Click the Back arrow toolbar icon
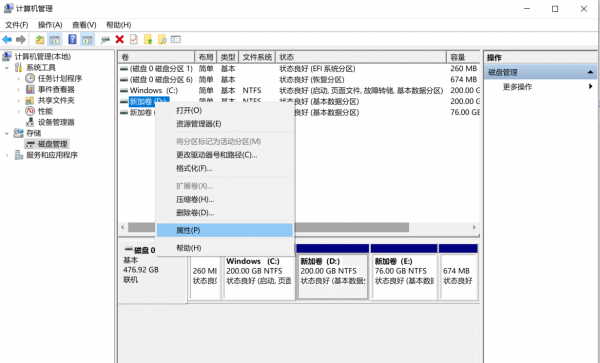Viewport: 600px width, 363px height. 7,39
